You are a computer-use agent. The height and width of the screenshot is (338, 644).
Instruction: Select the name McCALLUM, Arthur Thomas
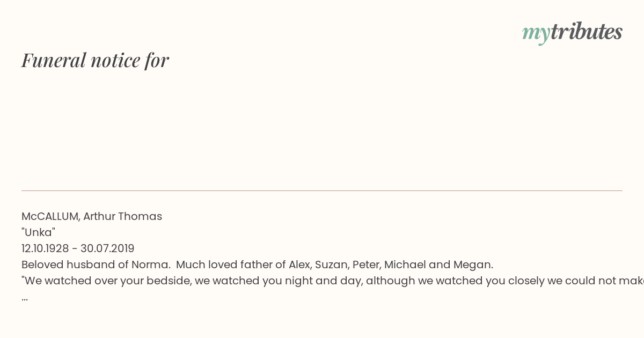pos(92,216)
